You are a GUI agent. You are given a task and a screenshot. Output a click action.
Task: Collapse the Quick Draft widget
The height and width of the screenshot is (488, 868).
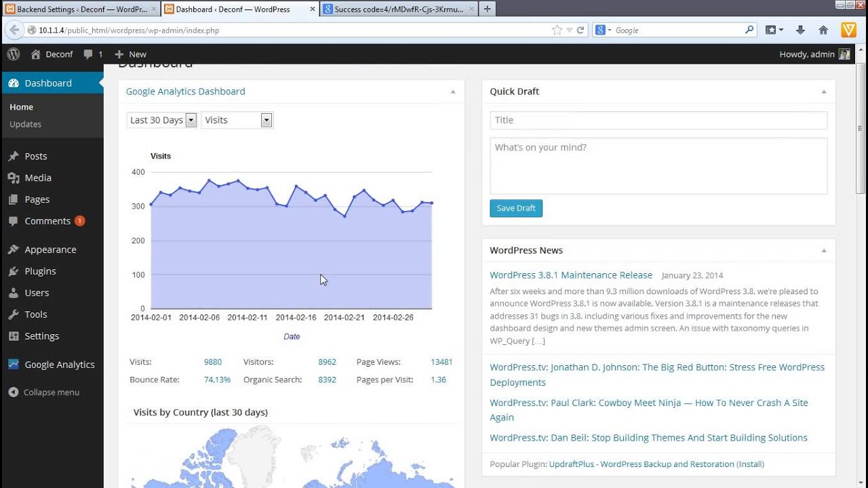[x=824, y=91]
